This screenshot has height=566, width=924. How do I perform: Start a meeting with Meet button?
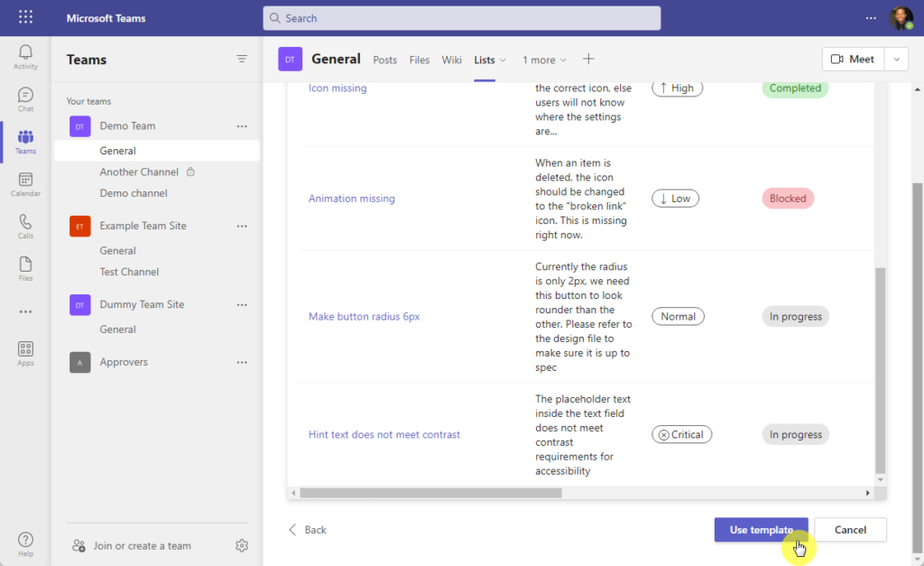coord(853,59)
